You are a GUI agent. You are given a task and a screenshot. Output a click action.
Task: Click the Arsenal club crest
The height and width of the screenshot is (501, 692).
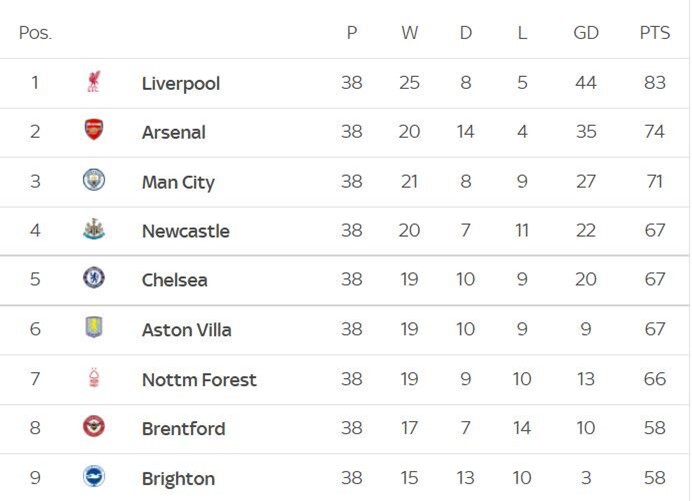pyautogui.click(x=94, y=130)
